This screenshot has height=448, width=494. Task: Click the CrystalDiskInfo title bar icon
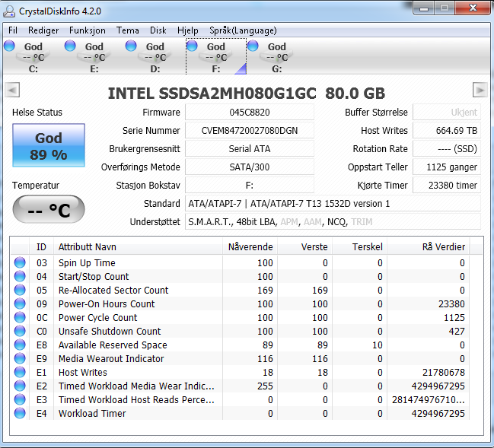[9, 11]
